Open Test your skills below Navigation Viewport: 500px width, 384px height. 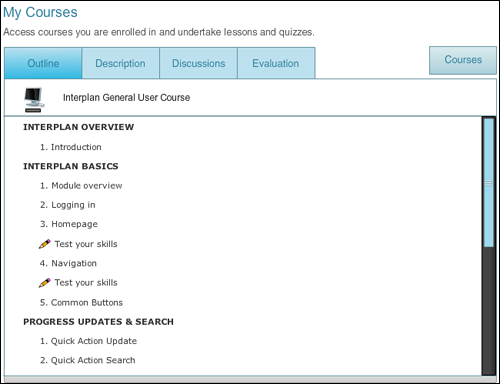(x=86, y=283)
